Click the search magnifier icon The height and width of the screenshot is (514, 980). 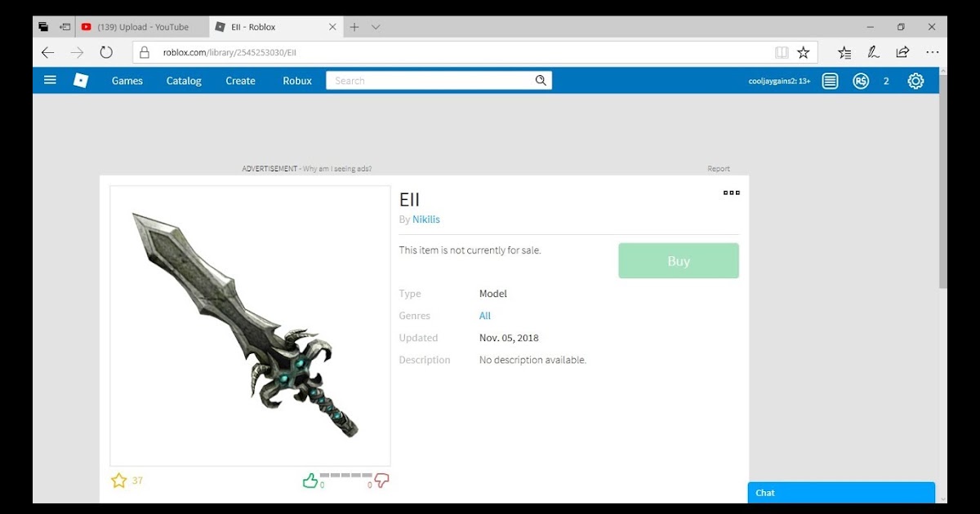(x=541, y=81)
